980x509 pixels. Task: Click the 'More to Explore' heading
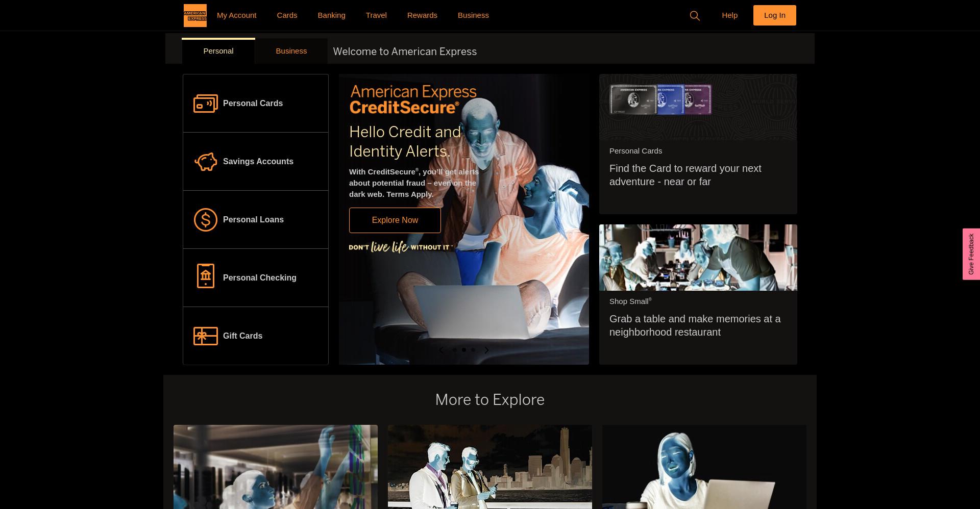point(490,399)
